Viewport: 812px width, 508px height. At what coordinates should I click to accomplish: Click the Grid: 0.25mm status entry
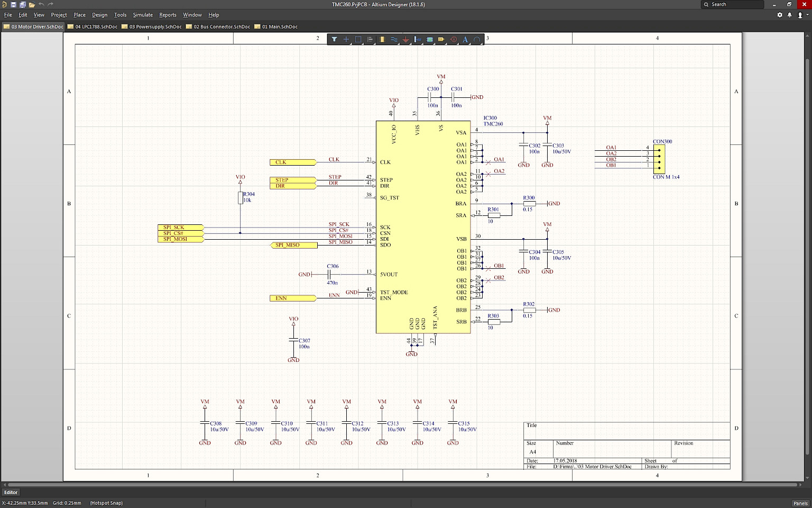tap(67, 503)
